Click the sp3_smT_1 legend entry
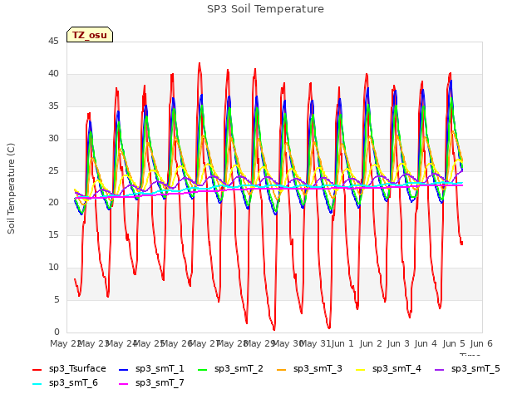The height and width of the screenshot is (399, 532). pyautogui.click(x=151, y=369)
